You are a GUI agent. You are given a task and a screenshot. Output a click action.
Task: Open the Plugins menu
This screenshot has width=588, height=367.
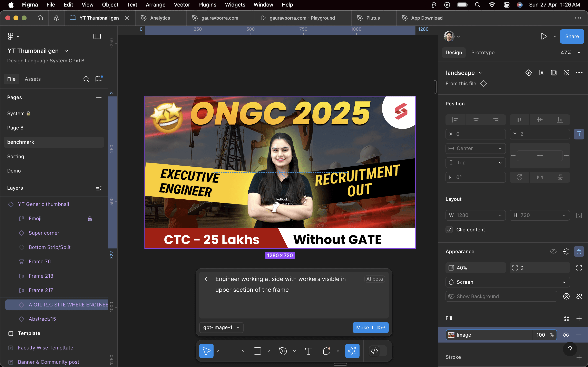pos(207,5)
